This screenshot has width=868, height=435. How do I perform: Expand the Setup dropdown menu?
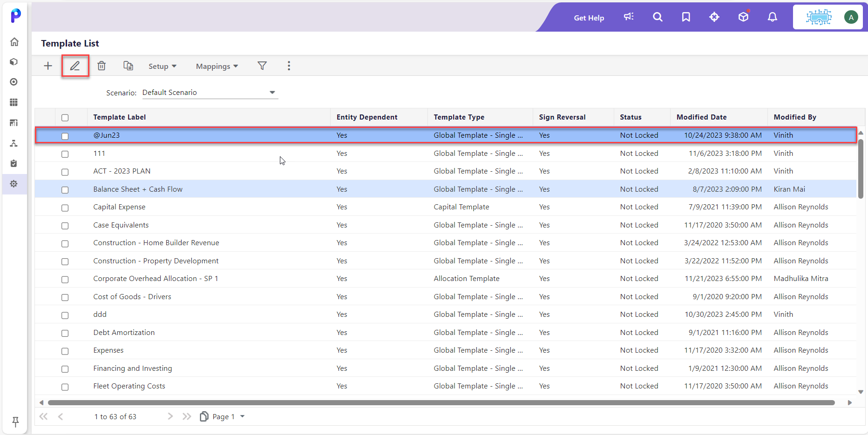pyautogui.click(x=163, y=66)
